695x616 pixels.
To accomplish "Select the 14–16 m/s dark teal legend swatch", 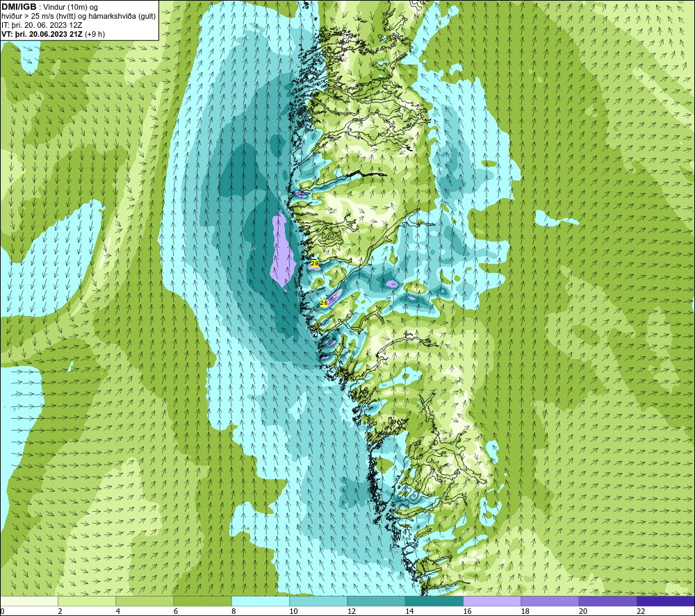I will tap(434, 601).
